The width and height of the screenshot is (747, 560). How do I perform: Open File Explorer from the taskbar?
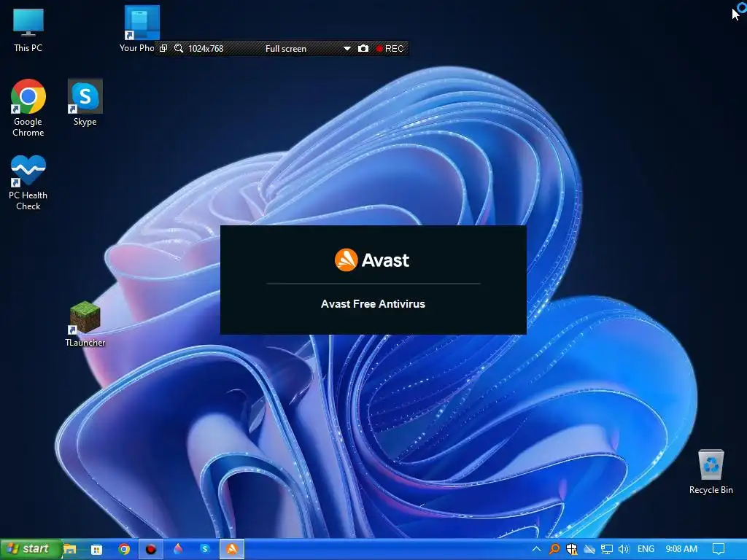coord(70,549)
